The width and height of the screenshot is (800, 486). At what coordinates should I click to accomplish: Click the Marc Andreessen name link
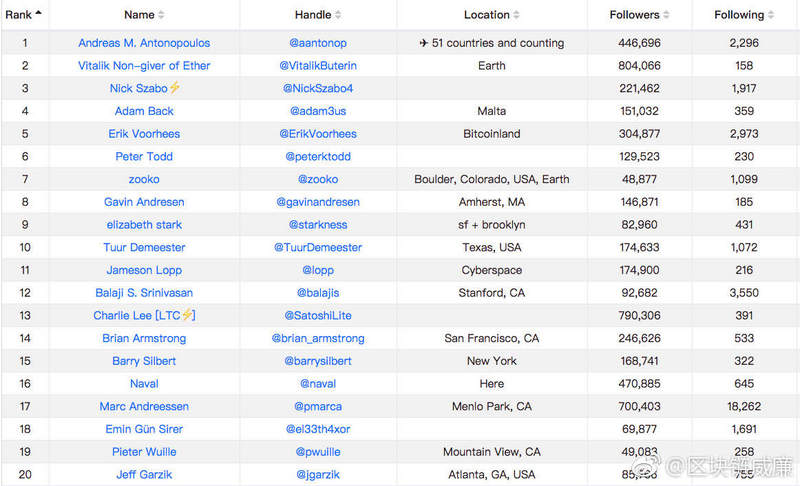pos(144,407)
